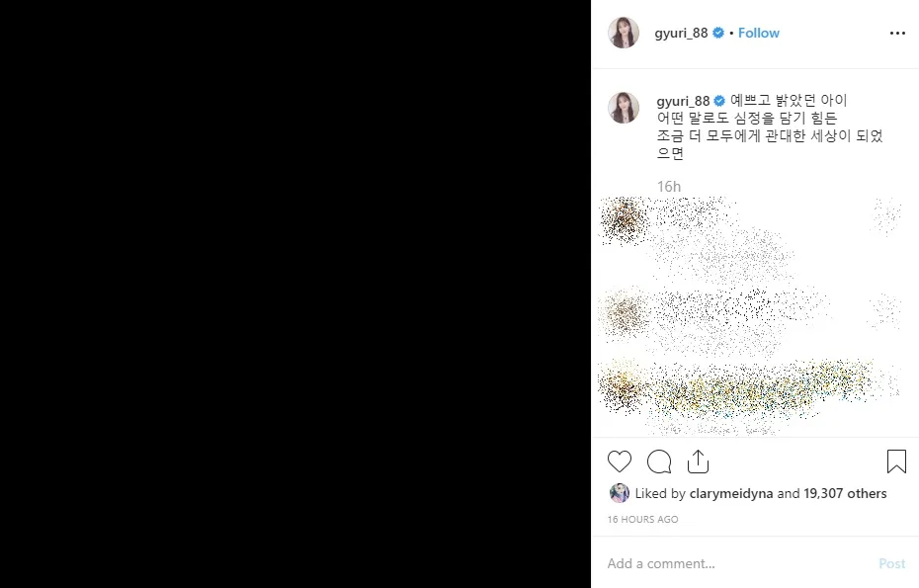The image size is (919, 588).
Task: Open the three-dot more options menu
Action: pyautogui.click(x=897, y=33)
